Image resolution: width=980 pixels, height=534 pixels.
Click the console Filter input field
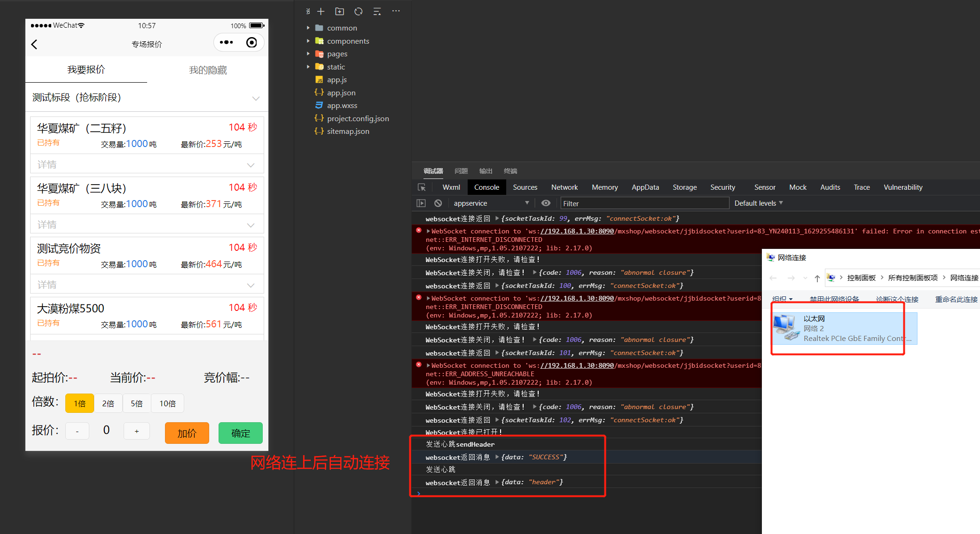pyautogui.click(x=644, y=203)
